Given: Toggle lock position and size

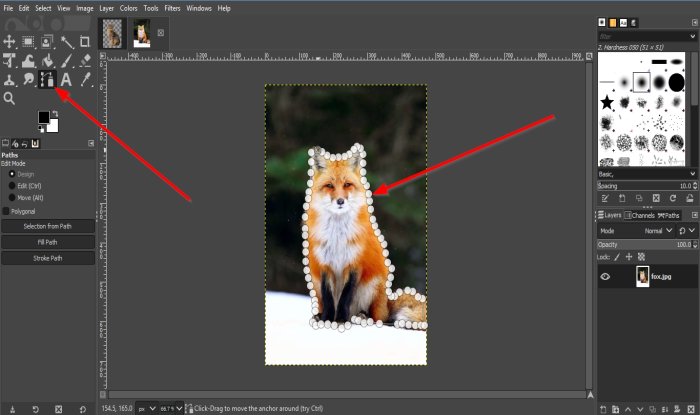Looking at the screenshot, I should [x=629, y=257].
